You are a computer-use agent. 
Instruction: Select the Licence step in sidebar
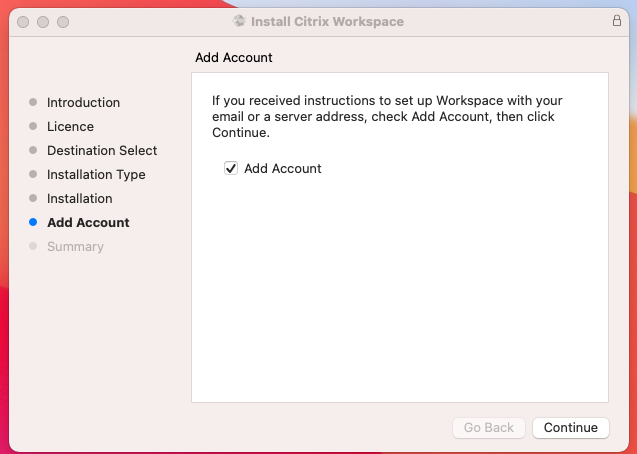point(70,126)
